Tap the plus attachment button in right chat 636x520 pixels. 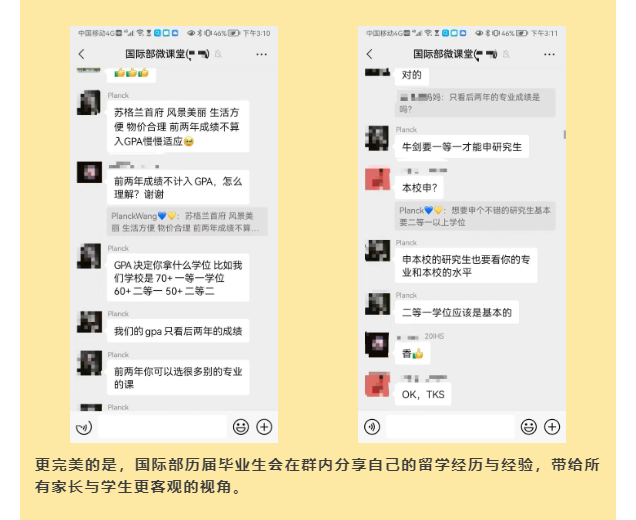(x=552, y=427)
